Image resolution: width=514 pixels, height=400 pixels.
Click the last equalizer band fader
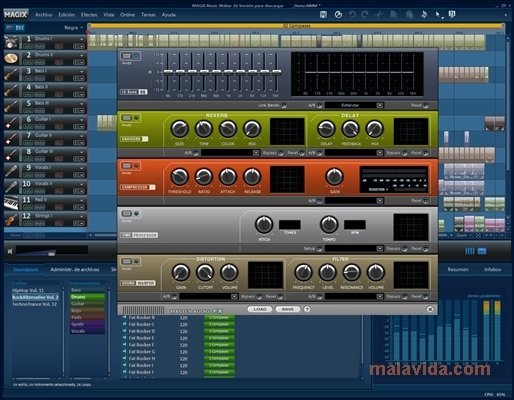point(276,72)
